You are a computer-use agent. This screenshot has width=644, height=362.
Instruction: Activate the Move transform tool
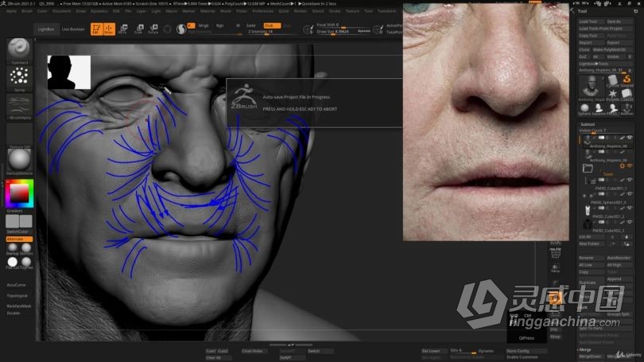coord(122,29)
